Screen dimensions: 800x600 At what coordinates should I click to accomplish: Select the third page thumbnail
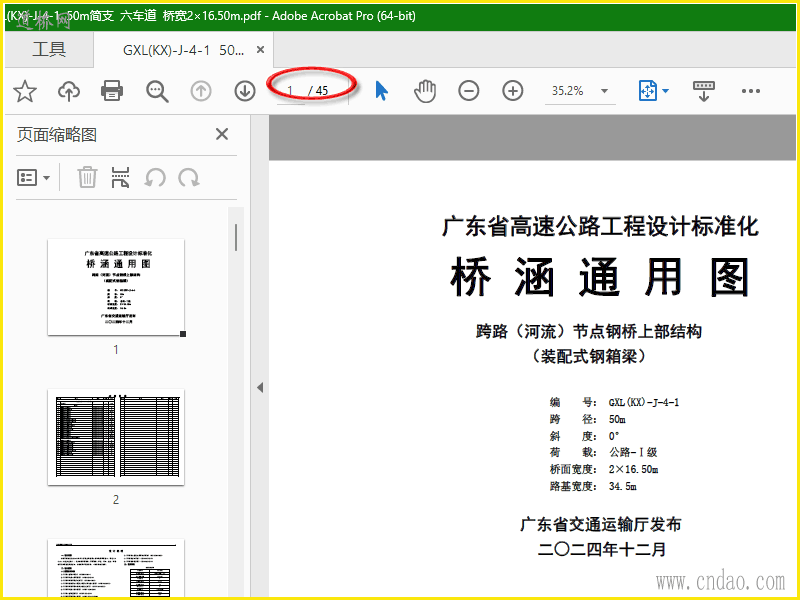click(116, 568)
